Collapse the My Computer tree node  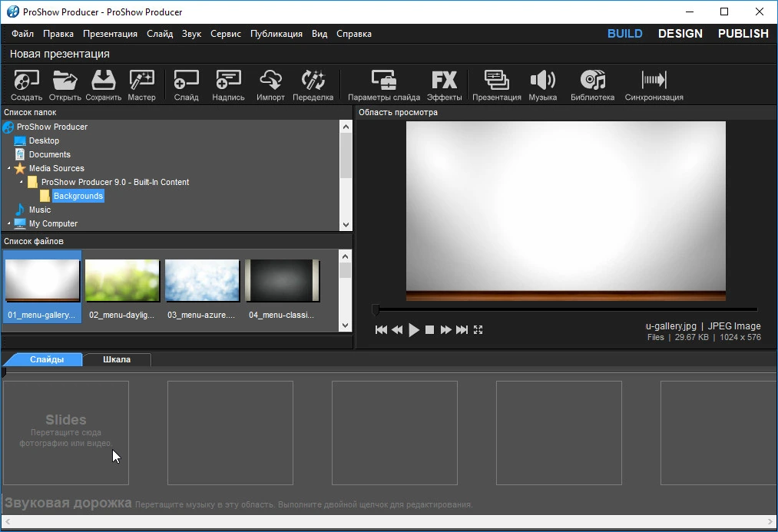coord(8,223)
